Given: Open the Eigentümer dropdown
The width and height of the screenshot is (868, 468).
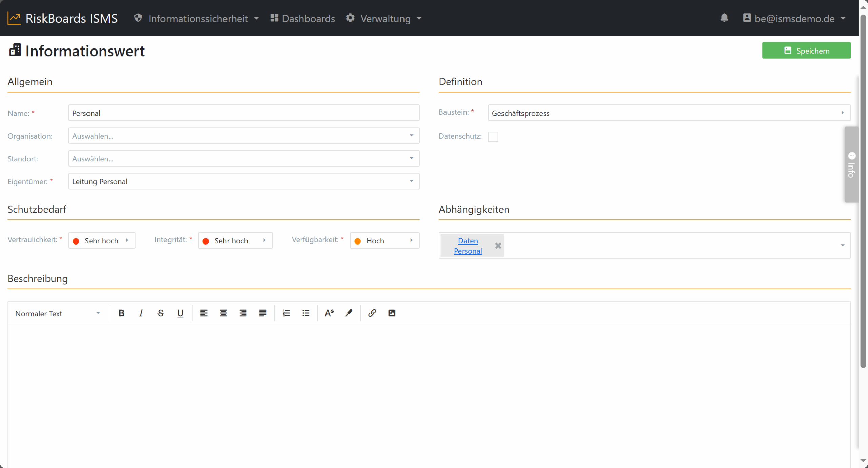Looking at the screenshot, I should pos(244,181).
